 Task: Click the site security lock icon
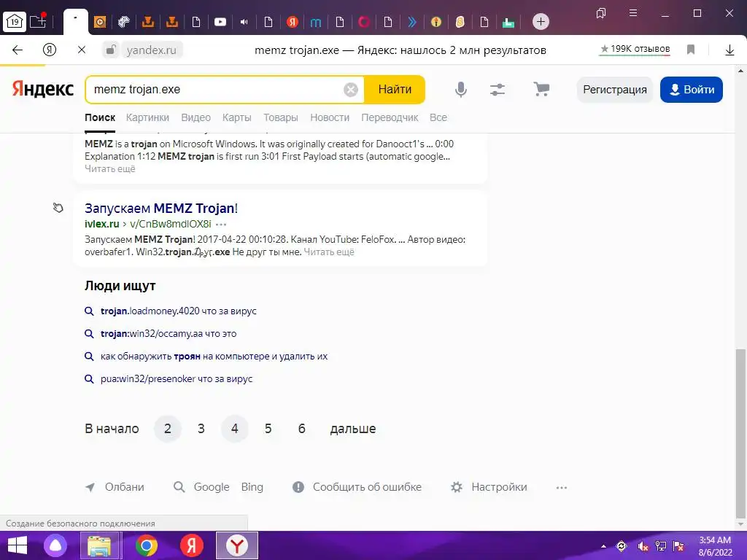111,50
